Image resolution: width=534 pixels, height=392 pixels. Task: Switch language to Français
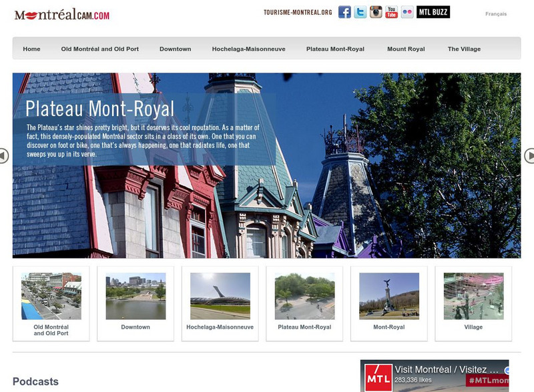click(496, 13)
